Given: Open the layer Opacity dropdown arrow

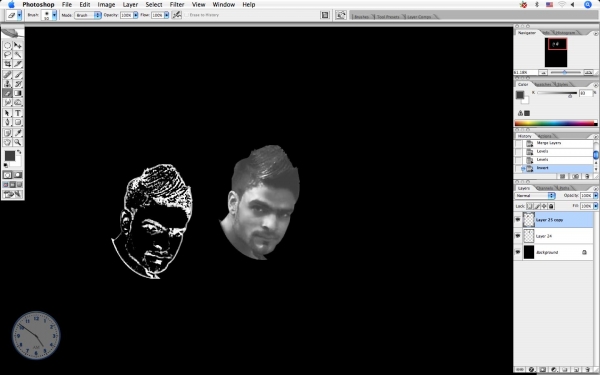Looking at the screenshot, I should (595, 196).
